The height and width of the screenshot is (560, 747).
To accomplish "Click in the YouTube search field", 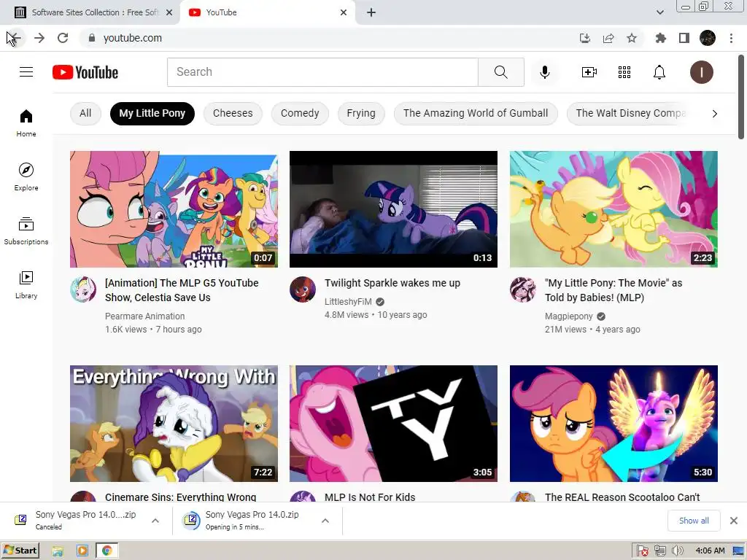I will [x=322, y=72].
